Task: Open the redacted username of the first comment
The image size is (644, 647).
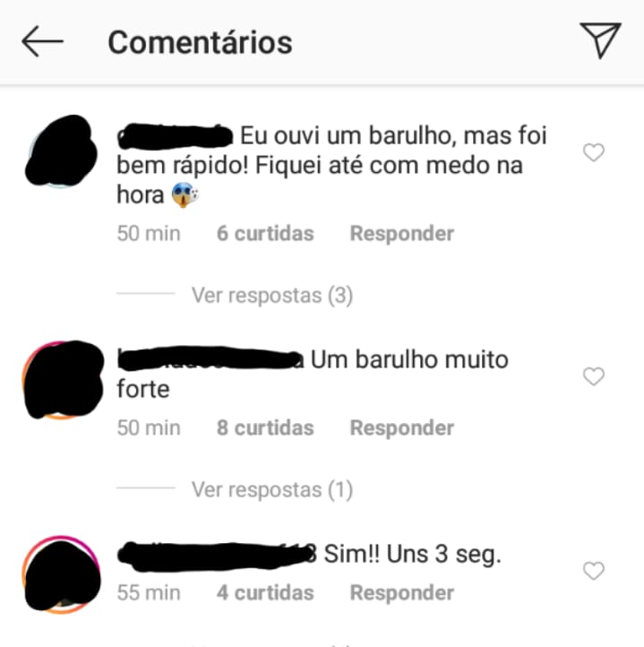Action: [x=175, y=136]
